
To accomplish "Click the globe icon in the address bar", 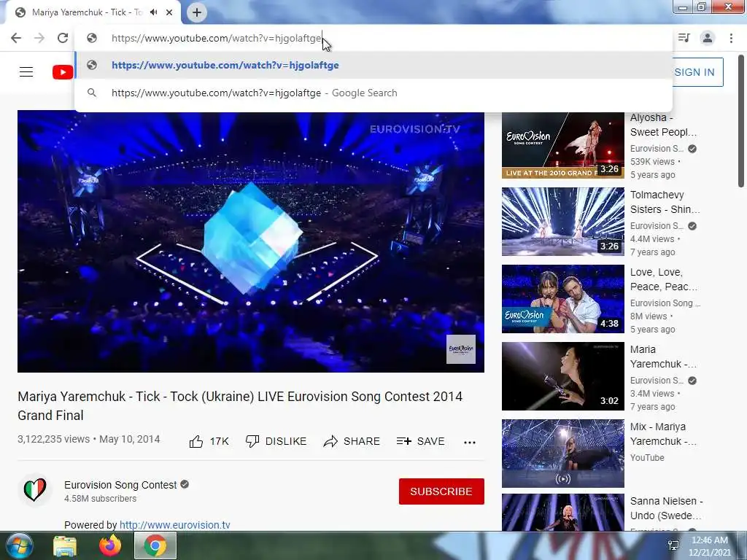I will coord(92,38).
